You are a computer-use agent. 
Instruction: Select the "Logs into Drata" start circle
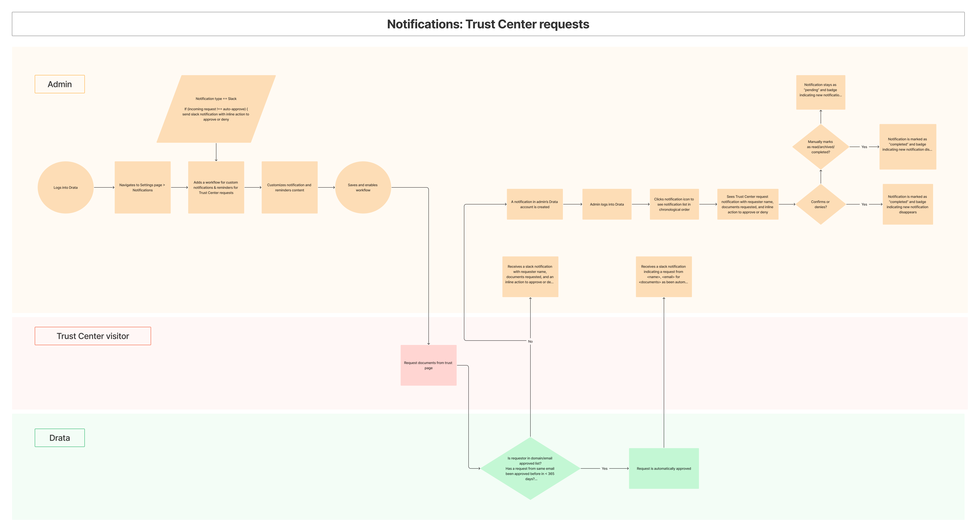click(x=65, y=187)
